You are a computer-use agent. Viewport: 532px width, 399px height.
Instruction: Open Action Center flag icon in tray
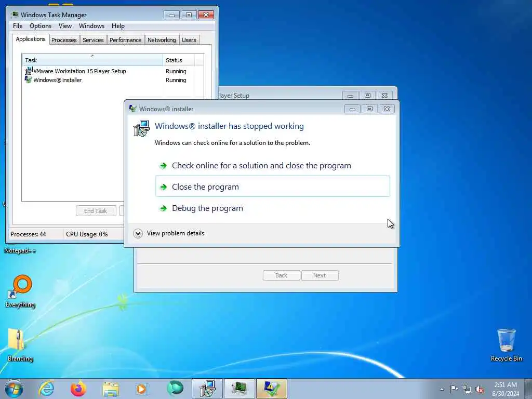point(454,389)
